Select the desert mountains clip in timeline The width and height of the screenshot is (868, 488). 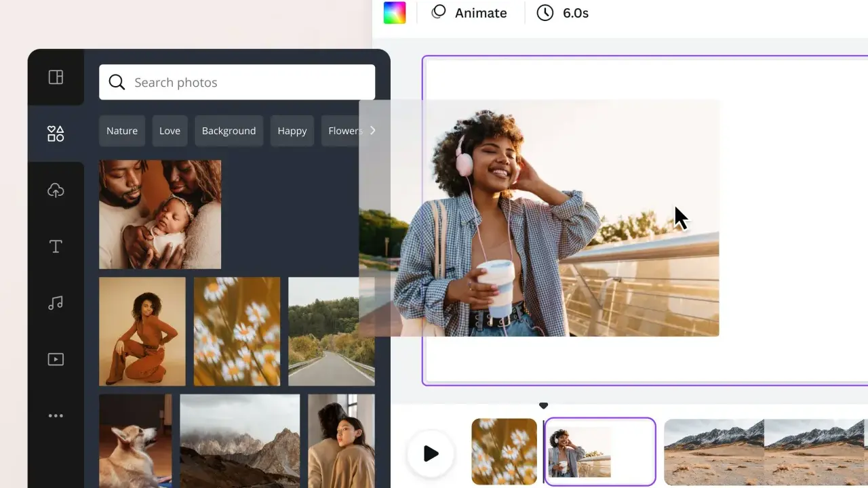[766, 451]
